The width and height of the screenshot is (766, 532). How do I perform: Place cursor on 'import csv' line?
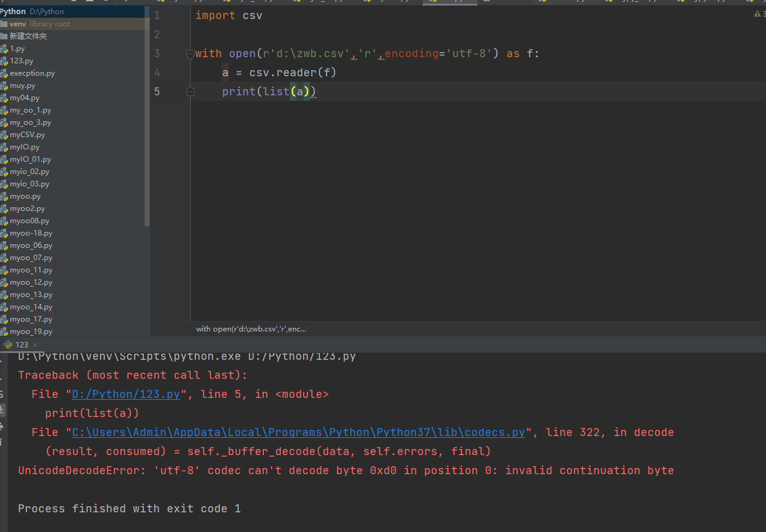229,15
